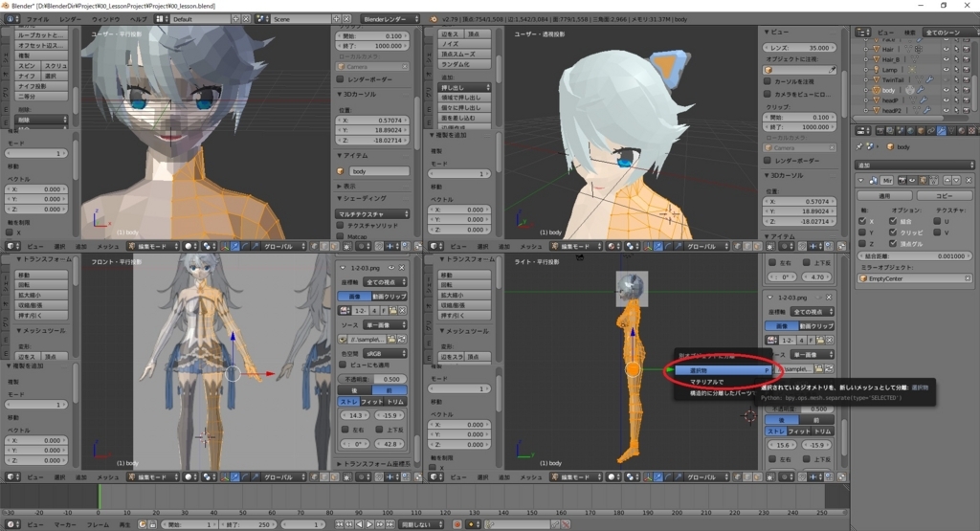
Task: Click ナイフ投影 tool button
Action: [41, 85]
